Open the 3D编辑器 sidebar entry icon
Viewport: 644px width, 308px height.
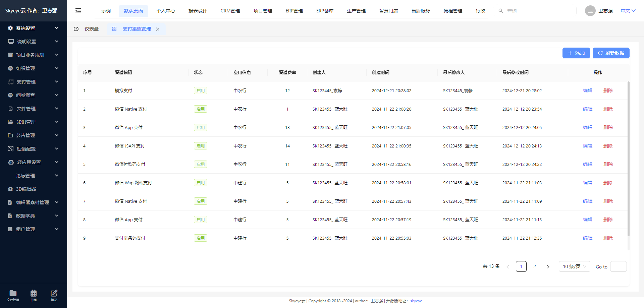click(10, 189)
